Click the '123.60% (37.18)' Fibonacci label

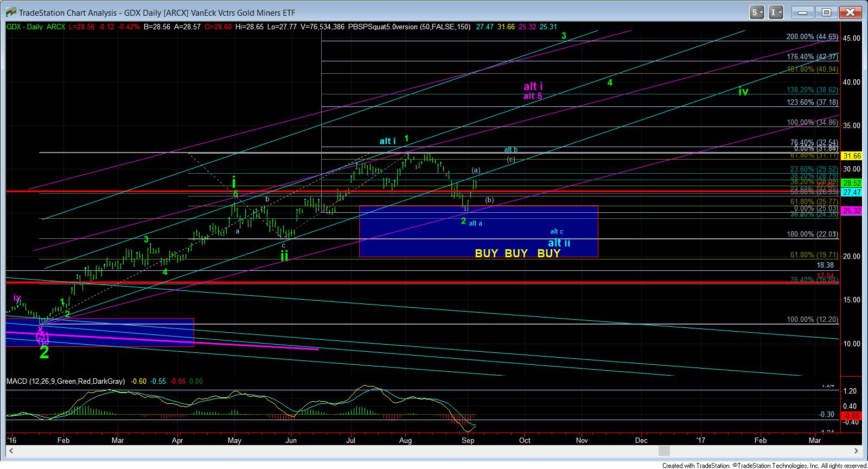(812, 102)
